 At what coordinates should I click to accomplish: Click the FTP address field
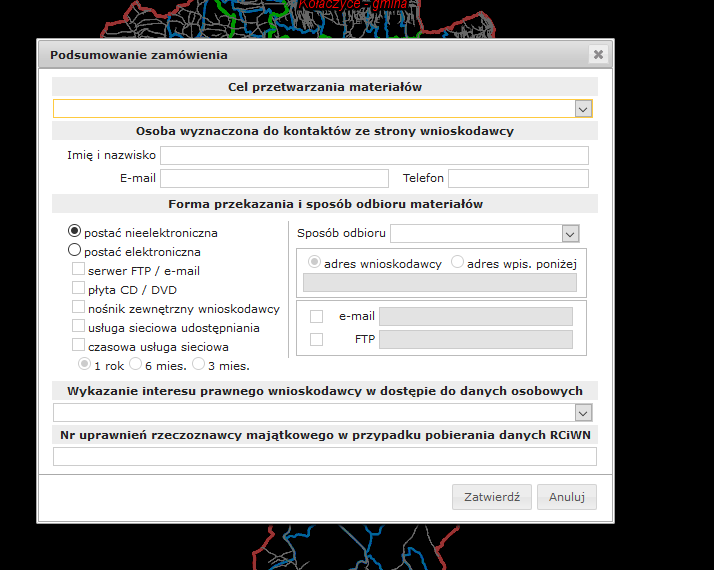click(x=476, y=340)
